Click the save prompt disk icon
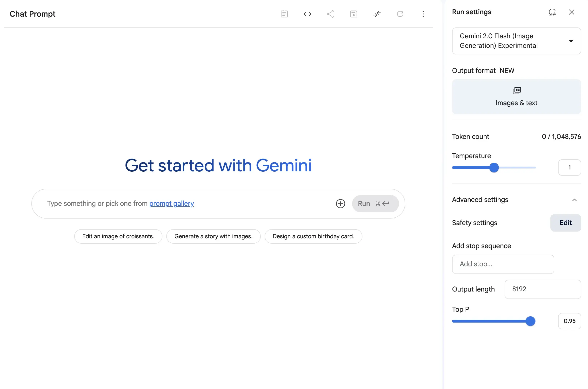The height and width of the screenshot is (389, 588). (x=353, y=14)
